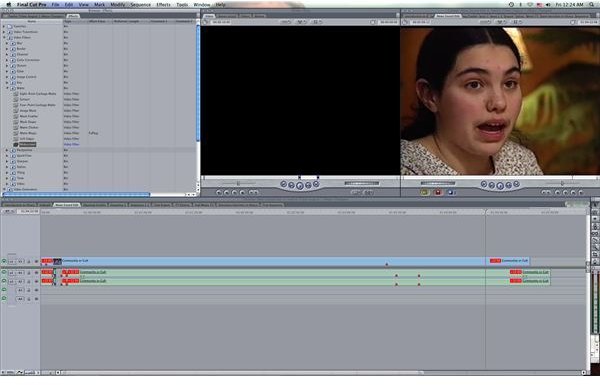This screenshot has width=600, height=385.
Task: Go to next edit in the Canvas
Action: 517,184
